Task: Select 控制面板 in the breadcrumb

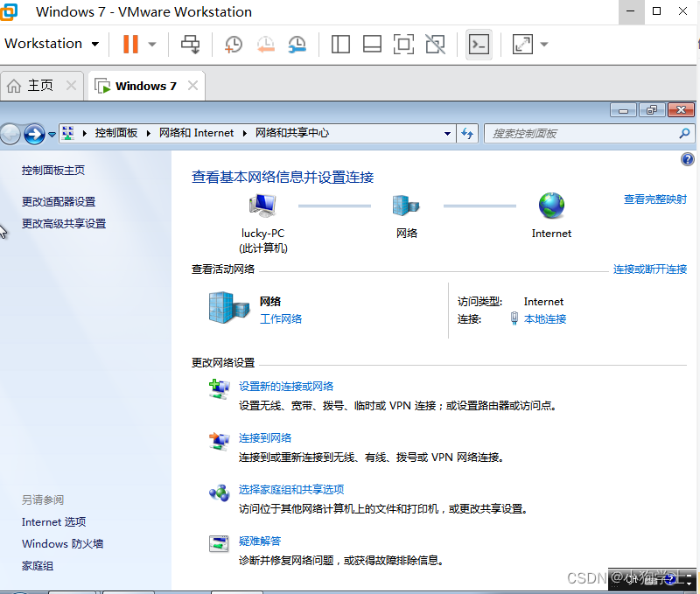Action: pyautogui.click(x=116, y=133)
